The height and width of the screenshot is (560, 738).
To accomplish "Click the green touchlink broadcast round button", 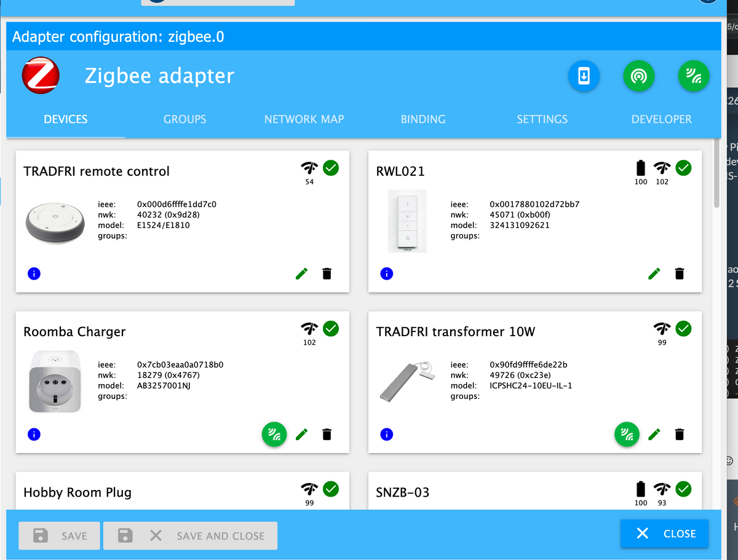I will click(639, 76).
